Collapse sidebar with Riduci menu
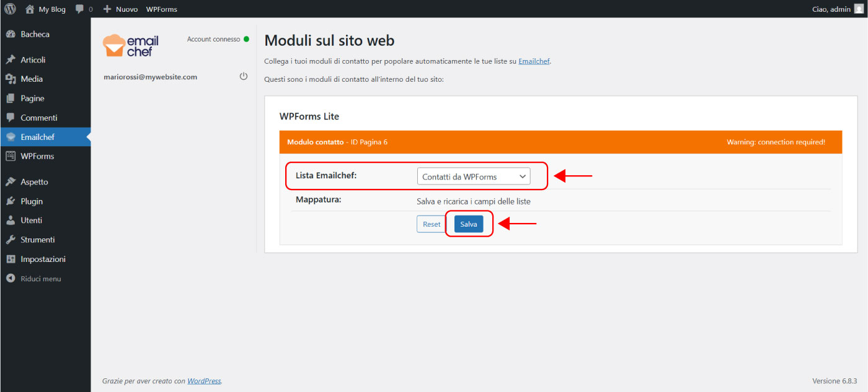The height and width of the screenshot is (392, 868). (40, 279)
